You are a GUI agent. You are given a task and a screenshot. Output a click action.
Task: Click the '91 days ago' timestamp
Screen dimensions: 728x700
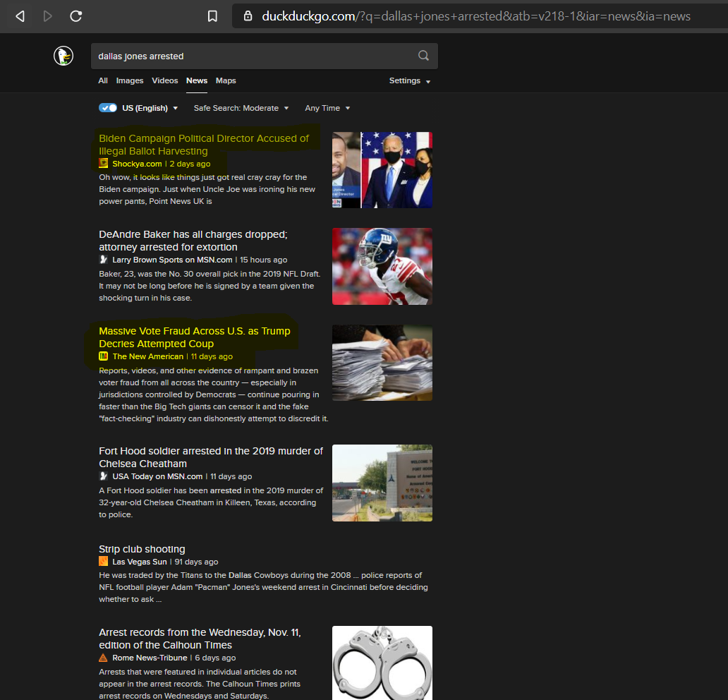196,562
